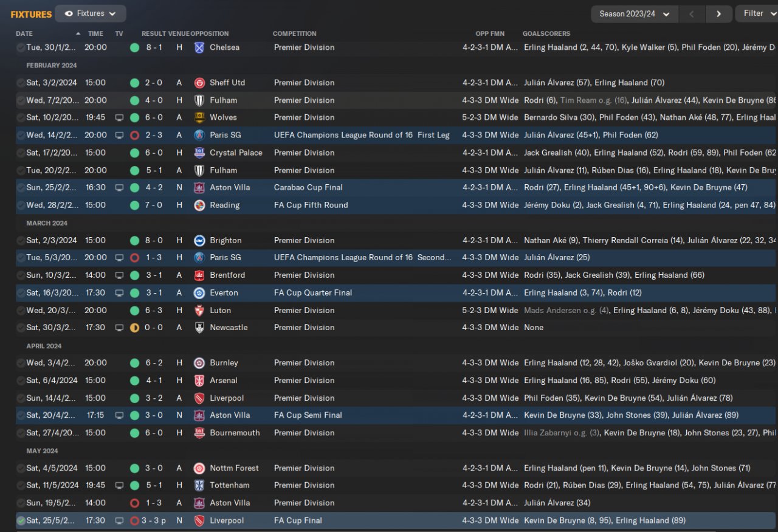Click the green win indicator on the Chelsea row

pyautogui.click(x=134, y=47)
